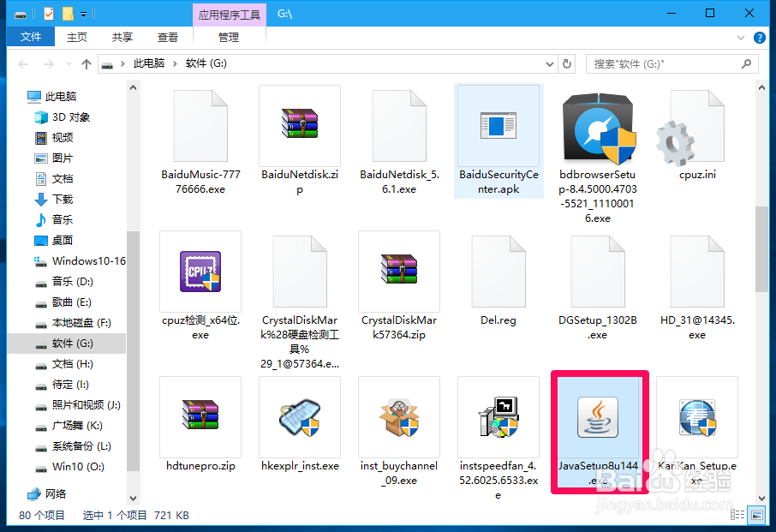This screenshot has height=532, width=776.
Task: Expand the ribbon chevron
Action: click(741, 38)
